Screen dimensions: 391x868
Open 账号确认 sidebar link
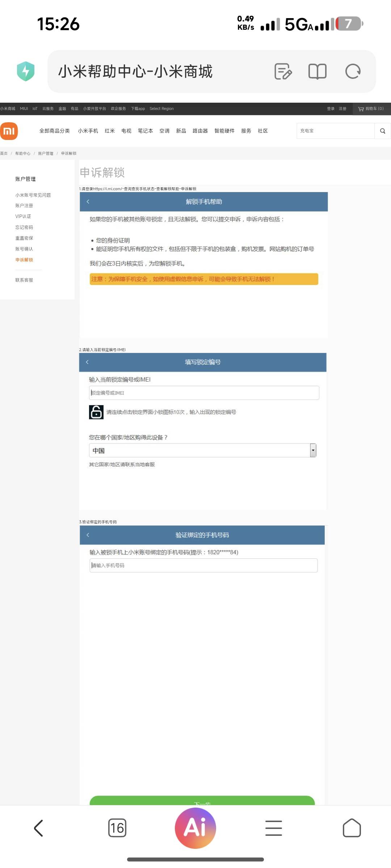[x=24, y=249]
